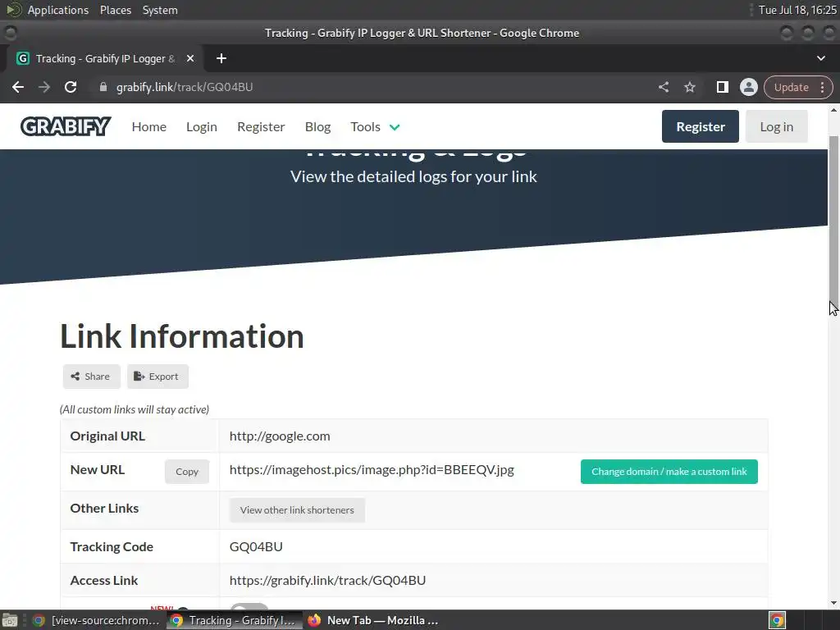Image resolution: width=840 pixels, height=630 pixels.
Task: Click the Link Information heading
Action: click(181, 336)
